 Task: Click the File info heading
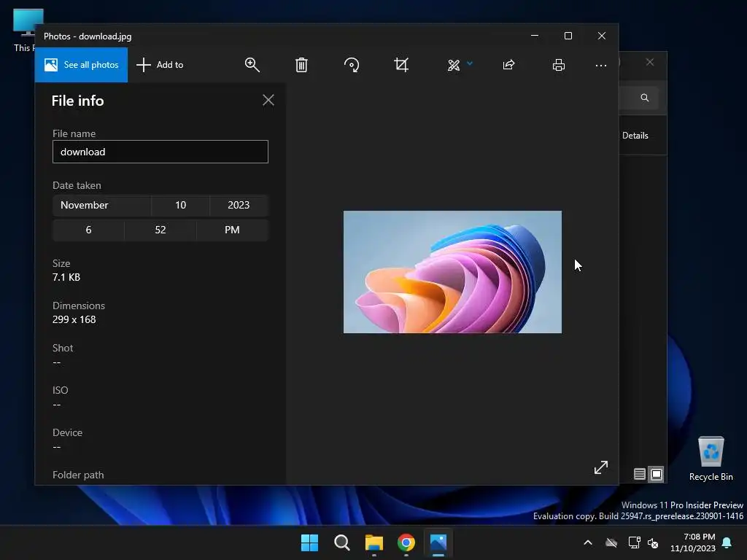(x=77, y=101)
